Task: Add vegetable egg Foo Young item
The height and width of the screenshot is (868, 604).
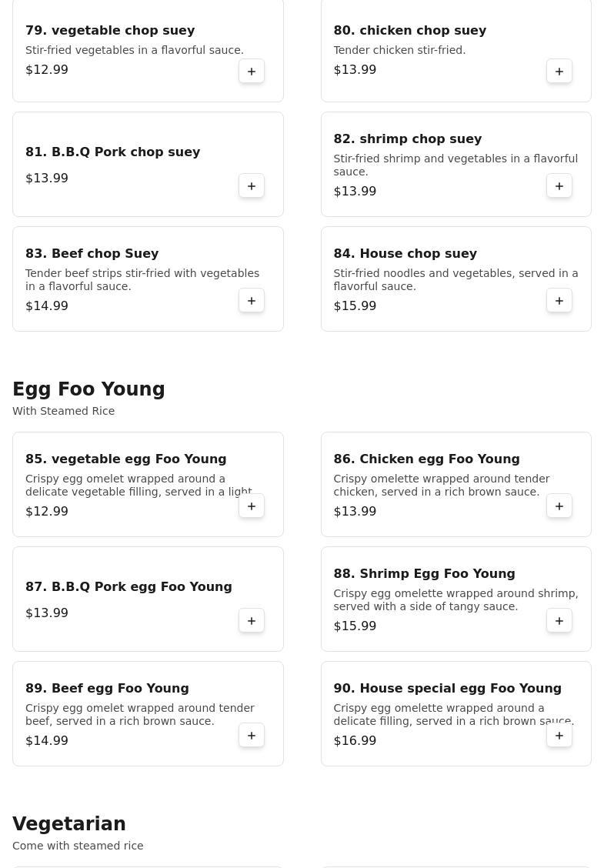Action: pyautogui.click(x=252, y=506)
